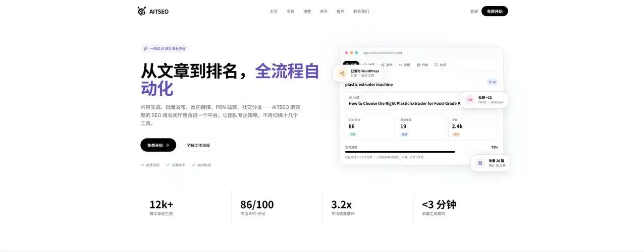The width and height of the screenshot is (644, 252).
Task: Open the 文档 navigation link
Action: [x=290, y=11]
